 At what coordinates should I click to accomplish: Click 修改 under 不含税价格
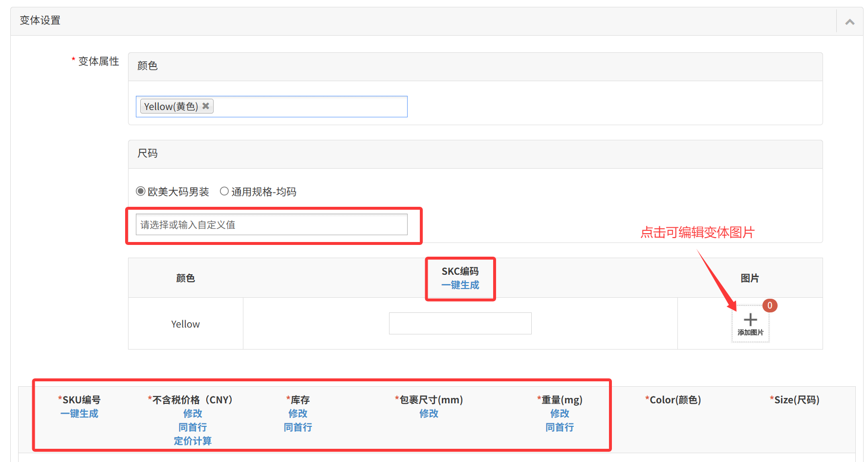(x=193, y=414)
